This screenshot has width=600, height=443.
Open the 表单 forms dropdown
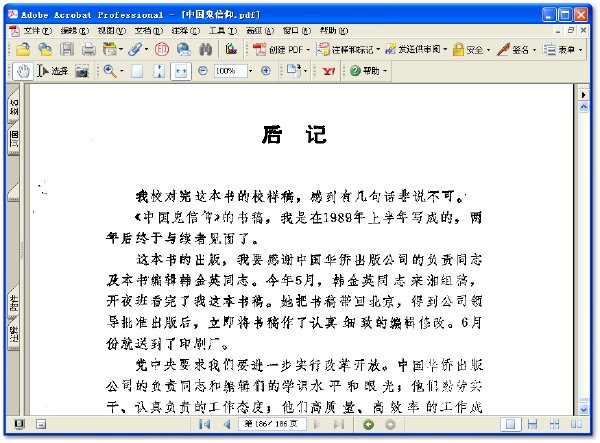click(x=562, y=49)
